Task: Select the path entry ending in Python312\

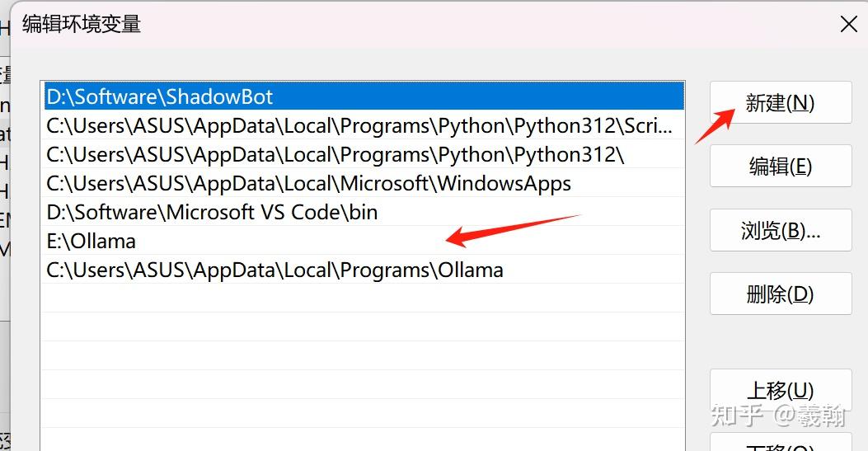Action: 364,154
